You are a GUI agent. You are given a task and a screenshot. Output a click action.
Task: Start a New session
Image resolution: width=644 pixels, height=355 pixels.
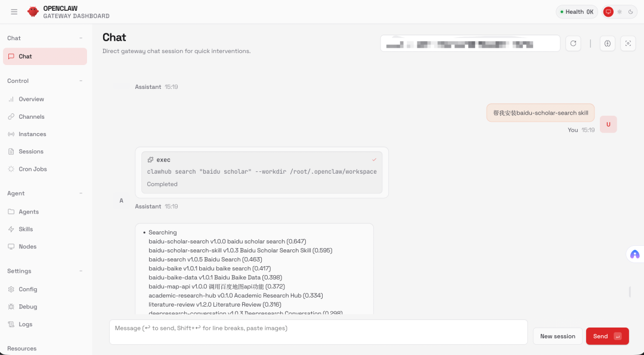pyautogui.click(x=557, y=336)
